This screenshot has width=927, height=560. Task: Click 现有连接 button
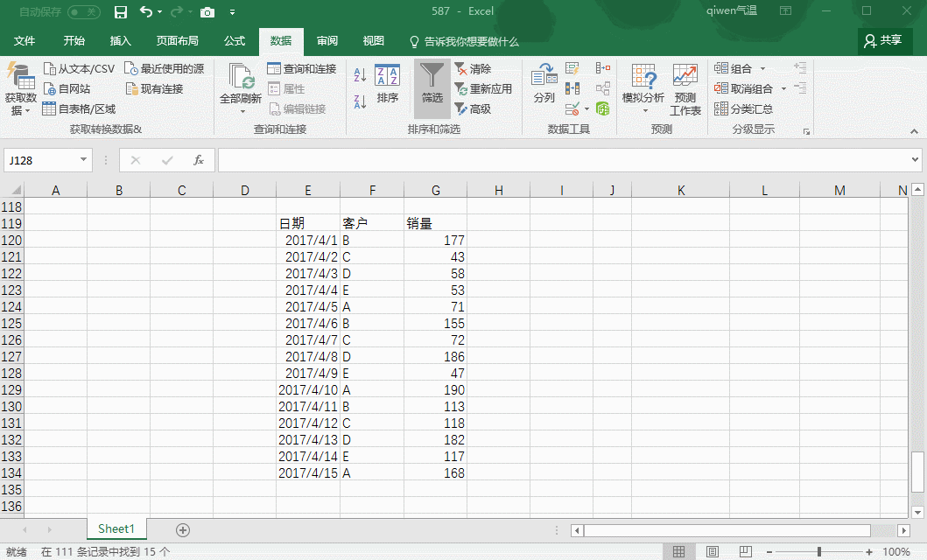click(x=155, y=88)
